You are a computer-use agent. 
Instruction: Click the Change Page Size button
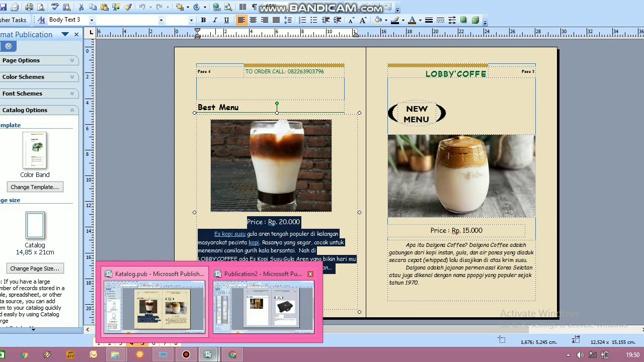tap(35, 268)
